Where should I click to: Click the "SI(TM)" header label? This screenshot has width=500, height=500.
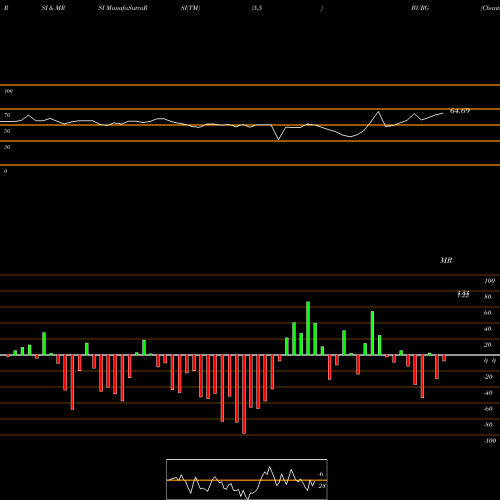190,8
